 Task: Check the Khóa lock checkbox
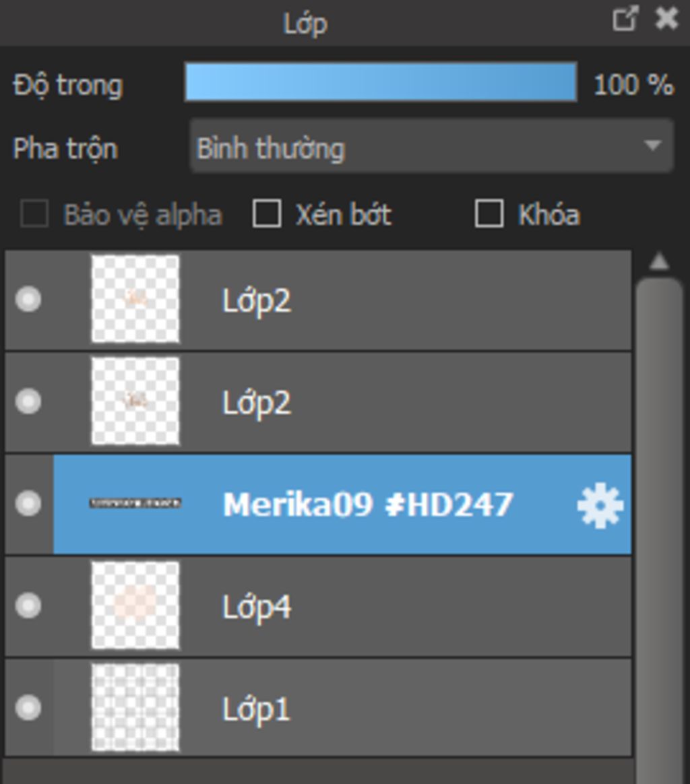(489, 214)
